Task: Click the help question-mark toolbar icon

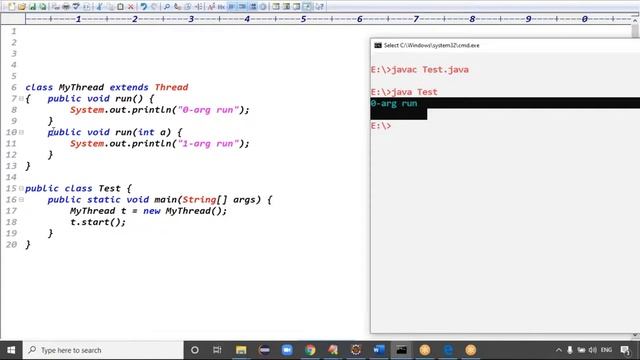Action: [x=320, y=7]
